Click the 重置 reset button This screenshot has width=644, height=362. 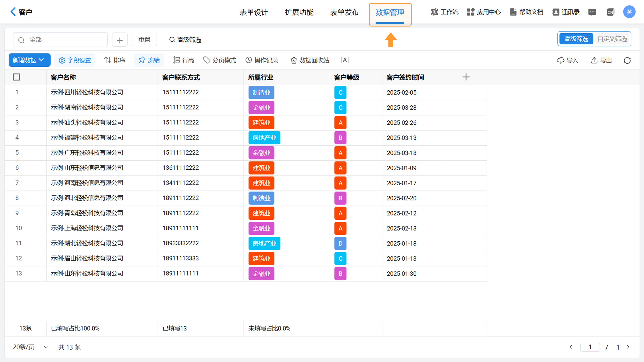pyautogui.click(x=144, y=40)
